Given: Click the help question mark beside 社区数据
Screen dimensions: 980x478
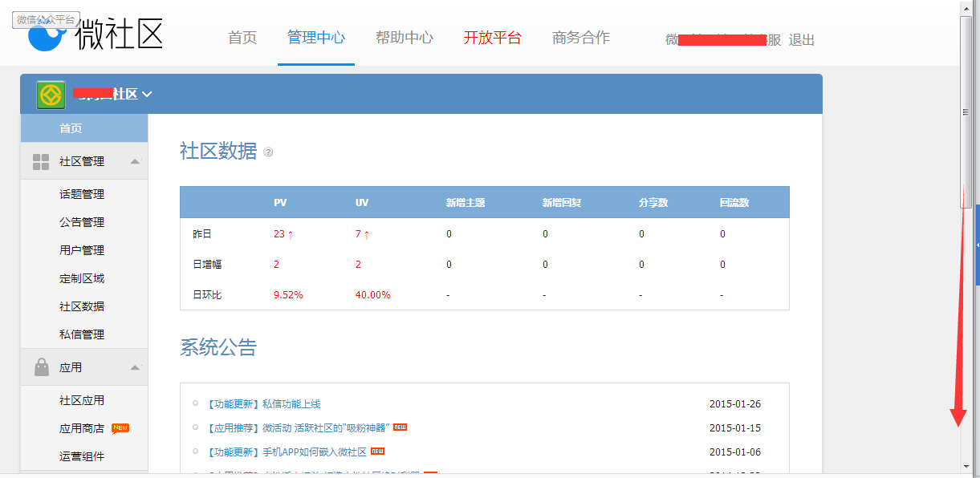Looking at the screenshot, I should 268,152.
